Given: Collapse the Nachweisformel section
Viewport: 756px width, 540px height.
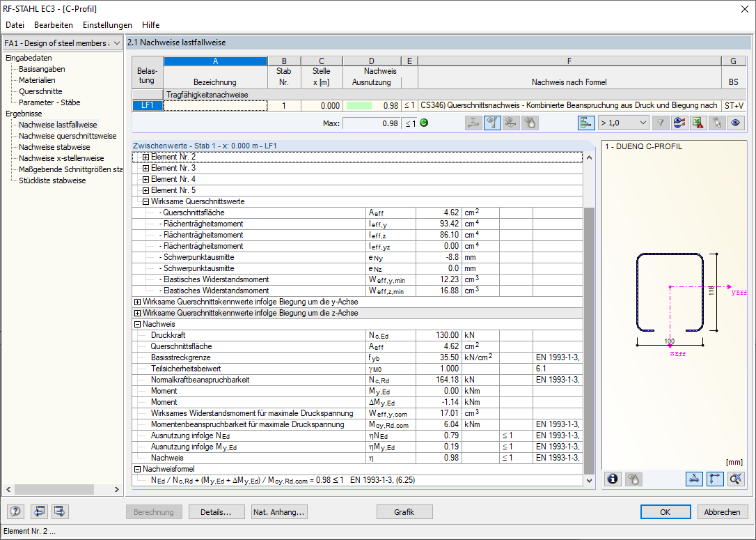Looking at the screenshot, I should (137, 469).
